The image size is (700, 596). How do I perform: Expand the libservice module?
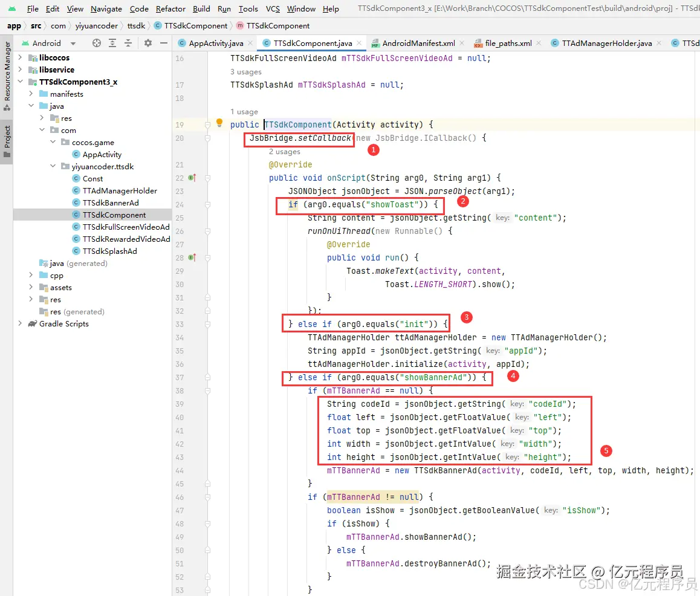(x=20, y=70)
